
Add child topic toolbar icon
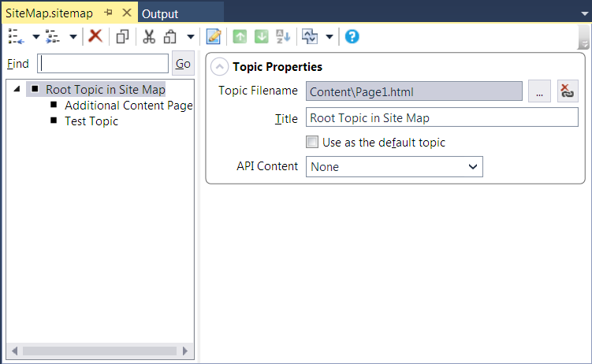coord(53,36)
